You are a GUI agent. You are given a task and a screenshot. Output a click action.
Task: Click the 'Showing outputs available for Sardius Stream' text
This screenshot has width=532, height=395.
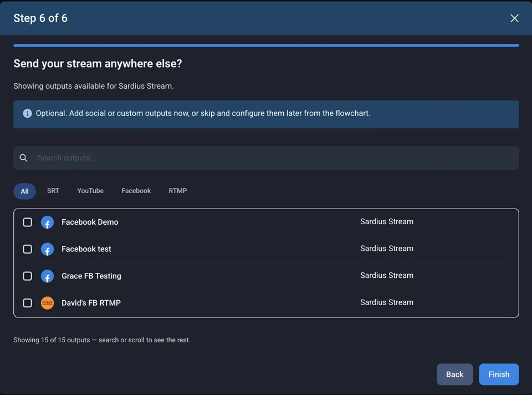coord(93,86)
